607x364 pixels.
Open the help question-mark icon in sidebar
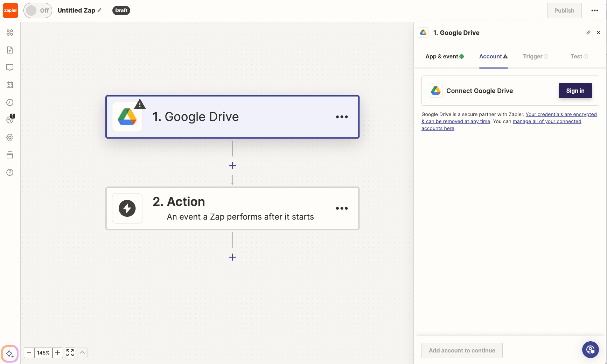10,172
